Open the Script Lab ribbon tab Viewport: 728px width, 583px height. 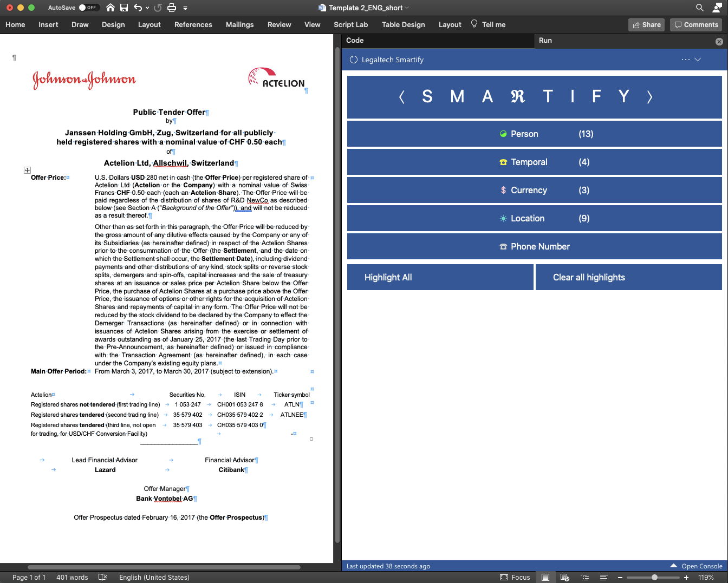[x=351, y=24]
